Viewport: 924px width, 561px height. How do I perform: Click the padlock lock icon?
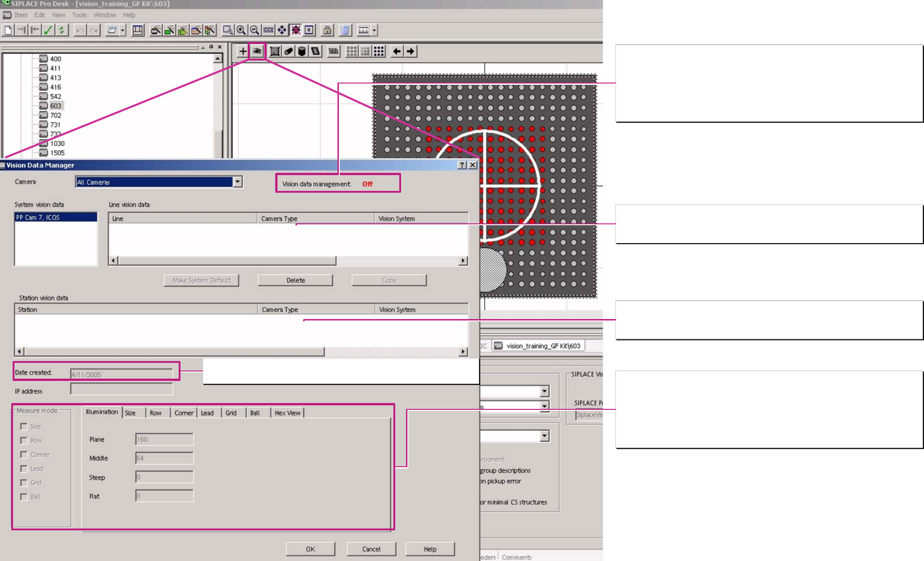(327, 30)
